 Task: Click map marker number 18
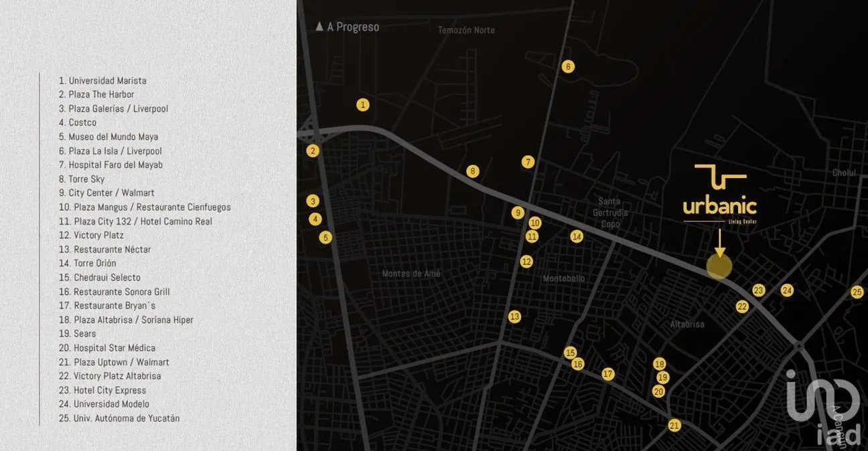click(x=660, y=364)
